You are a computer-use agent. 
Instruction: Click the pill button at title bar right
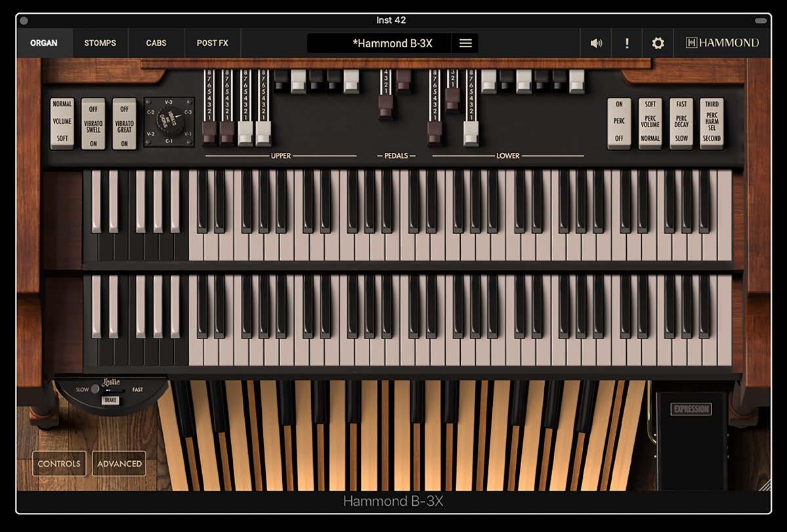point(761,20)
